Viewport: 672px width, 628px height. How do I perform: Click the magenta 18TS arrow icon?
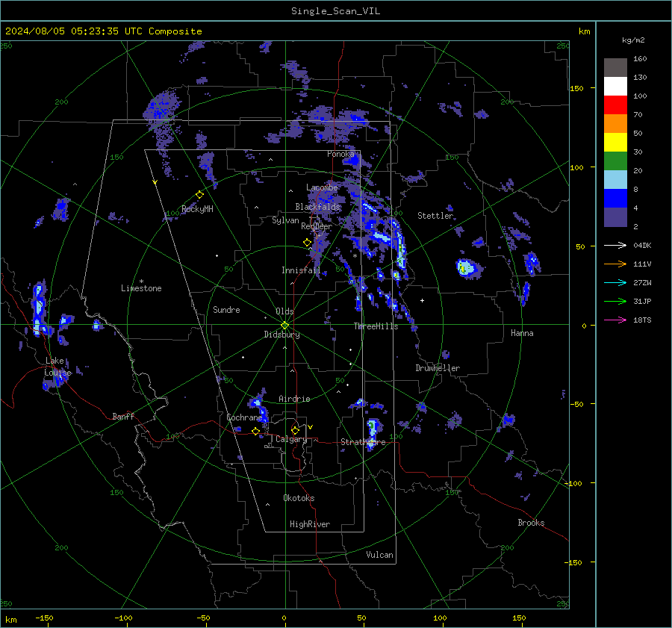click(615, 320)
